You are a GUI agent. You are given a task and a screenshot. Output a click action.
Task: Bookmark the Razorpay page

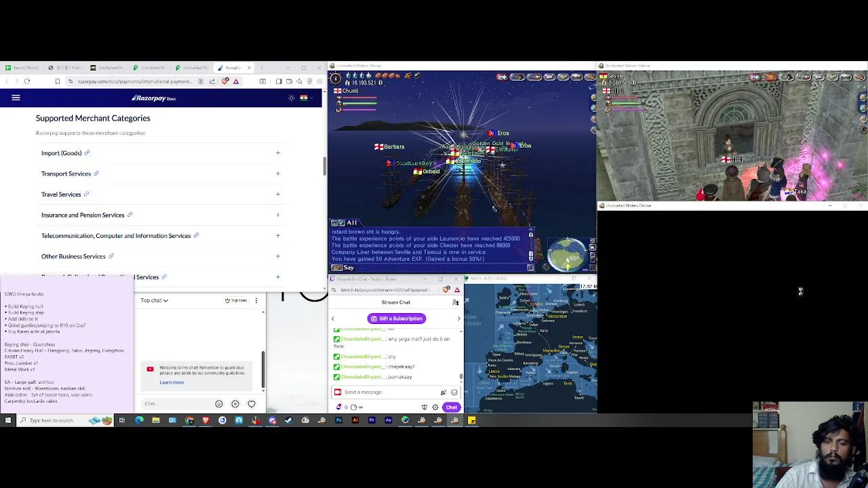tap(57, 81)
